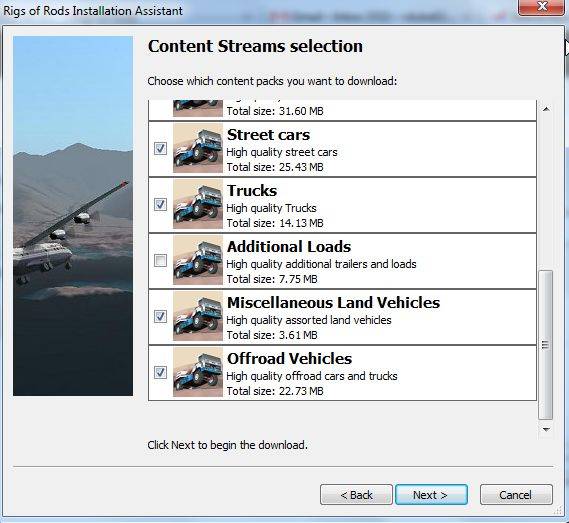Viewport: 569px width, 523px height.
Task: Click the Offroad Vehicles pack icon
Action: pos(198,372)
